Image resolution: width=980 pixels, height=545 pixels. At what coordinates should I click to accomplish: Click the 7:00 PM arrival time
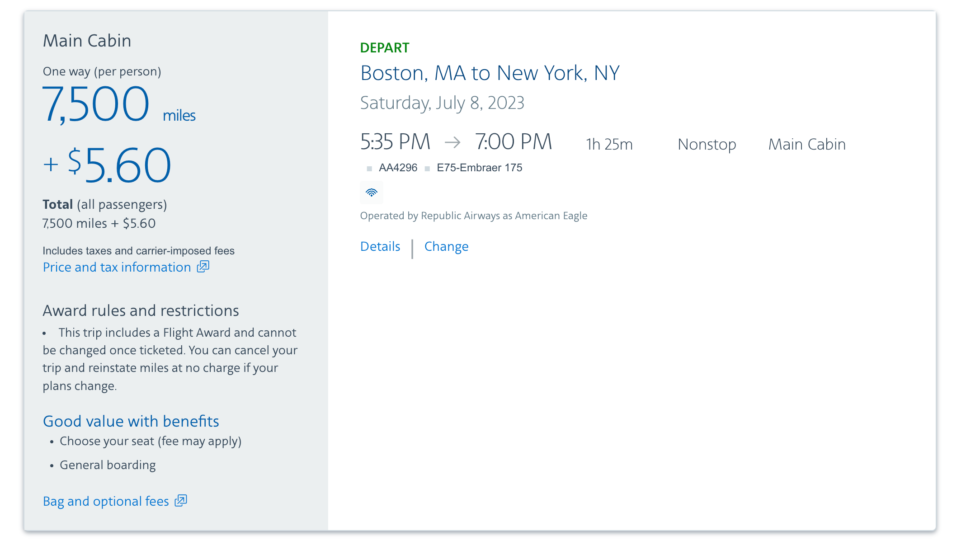tap(514, 142)
